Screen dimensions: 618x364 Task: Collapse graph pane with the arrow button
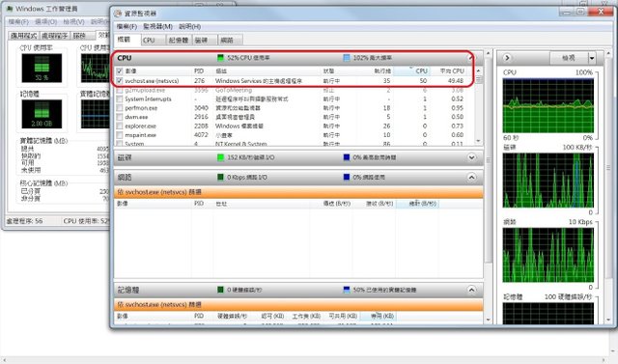pos(507,58)
